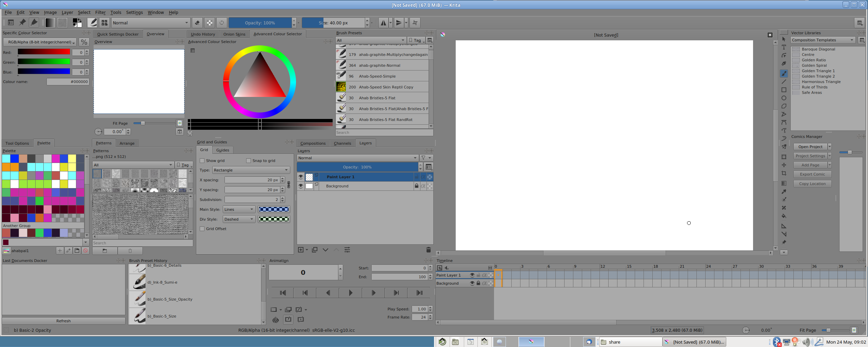Viewport: 868px width, 347px height.
Task: Enable the Snap to grid checkbox
Action: (x=249, y=161)
